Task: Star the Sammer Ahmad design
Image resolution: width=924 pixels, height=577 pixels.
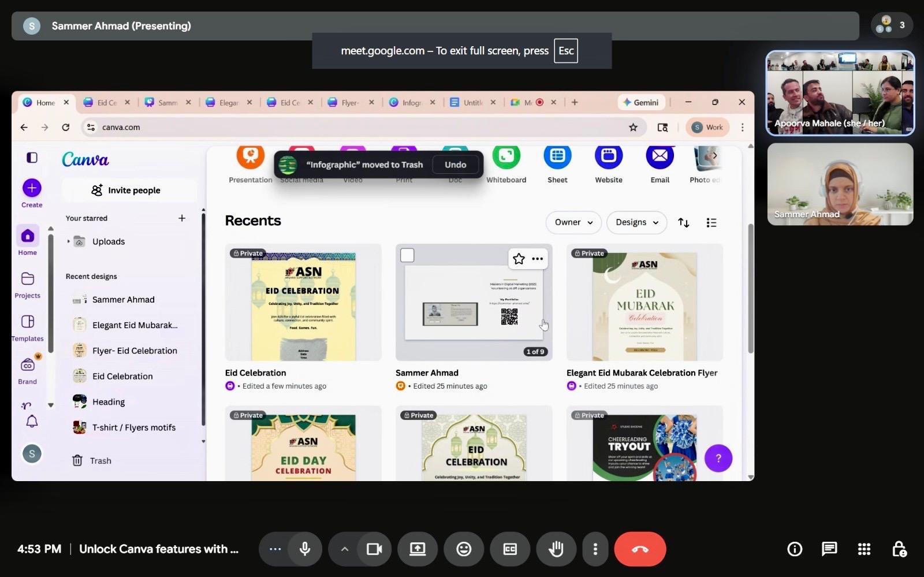Action: (x=519, y=259)
